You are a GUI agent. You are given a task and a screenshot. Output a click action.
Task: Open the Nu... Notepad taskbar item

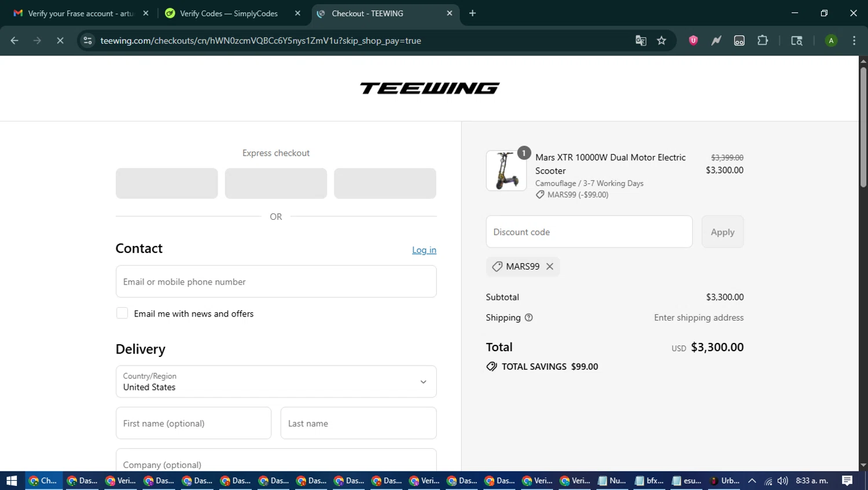pos(612,481)
